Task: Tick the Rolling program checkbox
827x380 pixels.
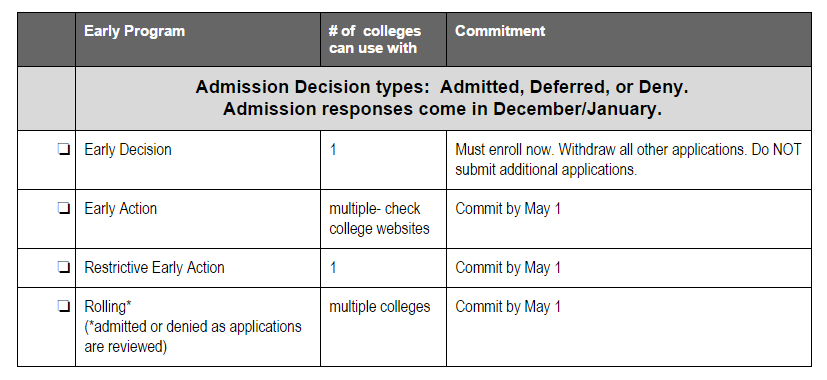Action: click(x=63, y=306)
